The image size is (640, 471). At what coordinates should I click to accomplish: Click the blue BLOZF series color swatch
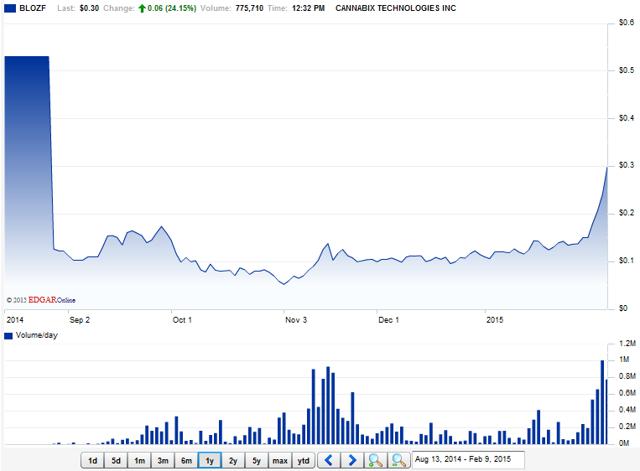[x=10, y=8]
